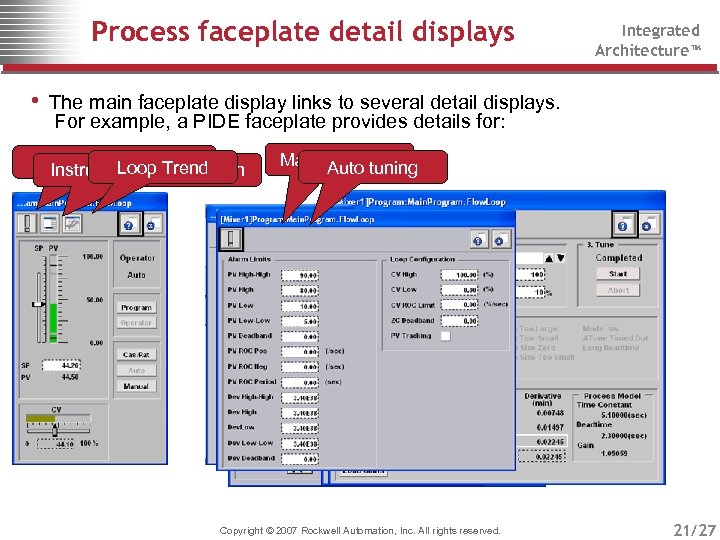
Task: Click close icon in the auto tuning window
Action: pyautogui.click(x=648, y=225)
